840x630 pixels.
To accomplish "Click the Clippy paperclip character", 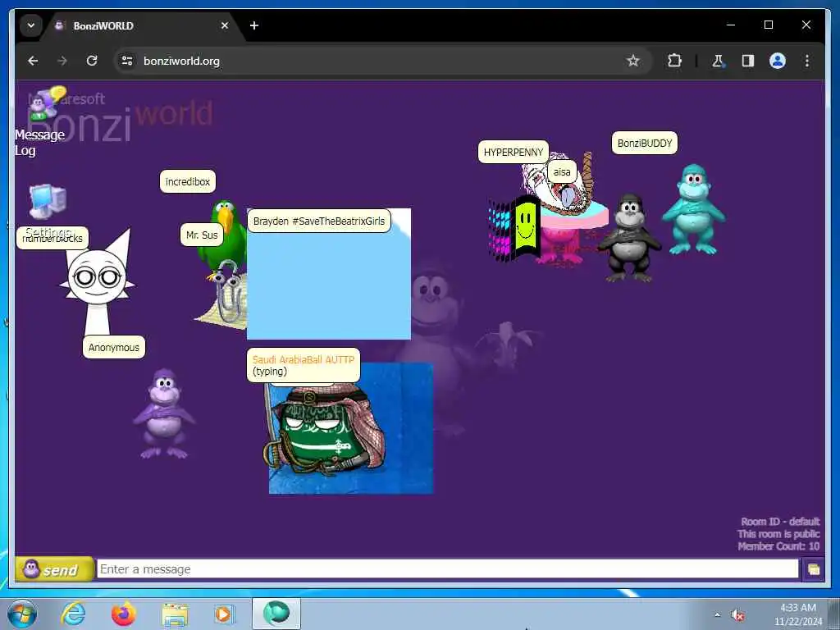I will coord(229,294).
